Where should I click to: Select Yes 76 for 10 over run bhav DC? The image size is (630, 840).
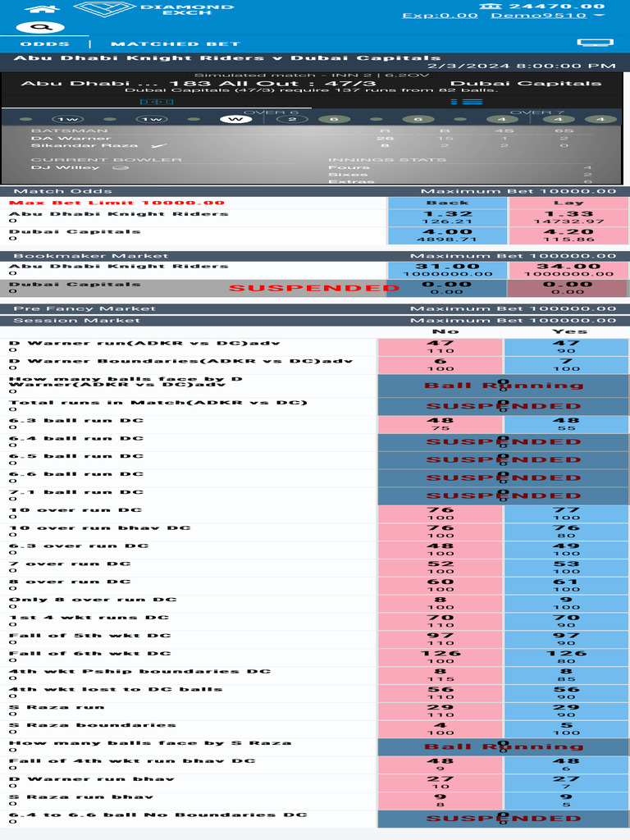tap(567, 532)
